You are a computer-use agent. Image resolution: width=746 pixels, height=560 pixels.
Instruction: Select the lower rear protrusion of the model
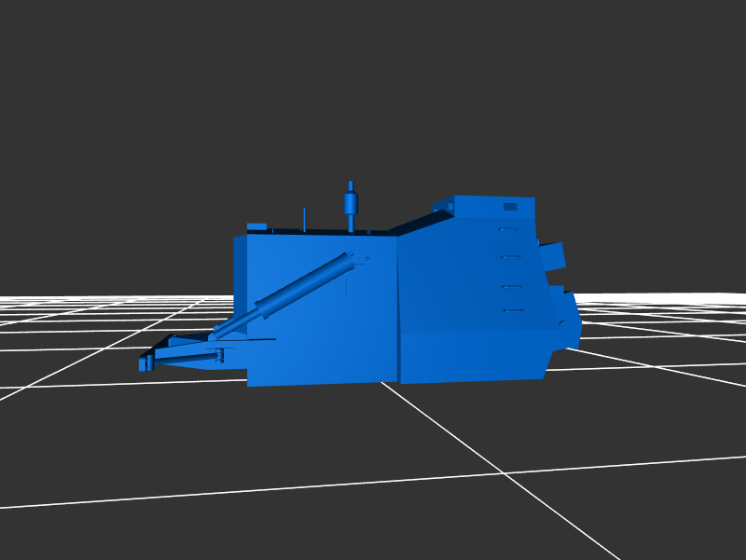(x=569, y=320)
